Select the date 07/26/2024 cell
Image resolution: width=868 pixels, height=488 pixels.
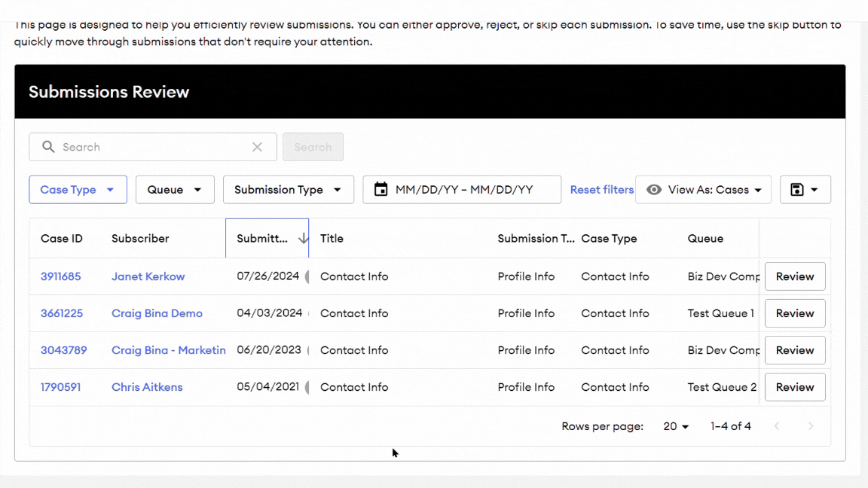tap(268, 276)
